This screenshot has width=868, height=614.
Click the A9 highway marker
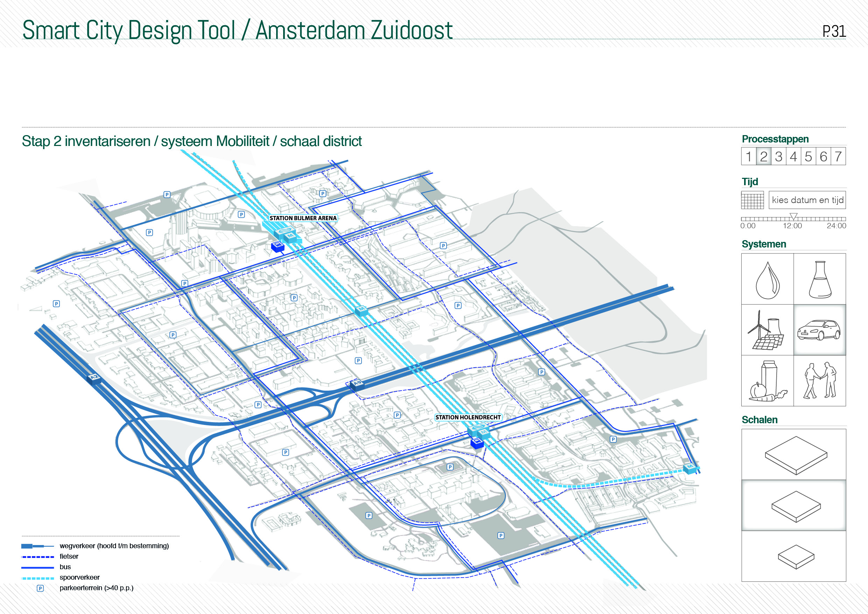[x=357, y=385]
